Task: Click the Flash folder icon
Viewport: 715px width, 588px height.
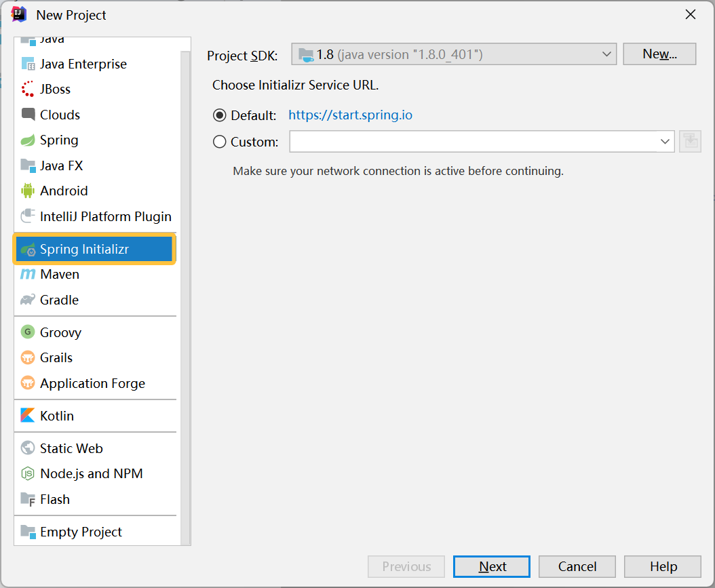Action: pos(28,500)
